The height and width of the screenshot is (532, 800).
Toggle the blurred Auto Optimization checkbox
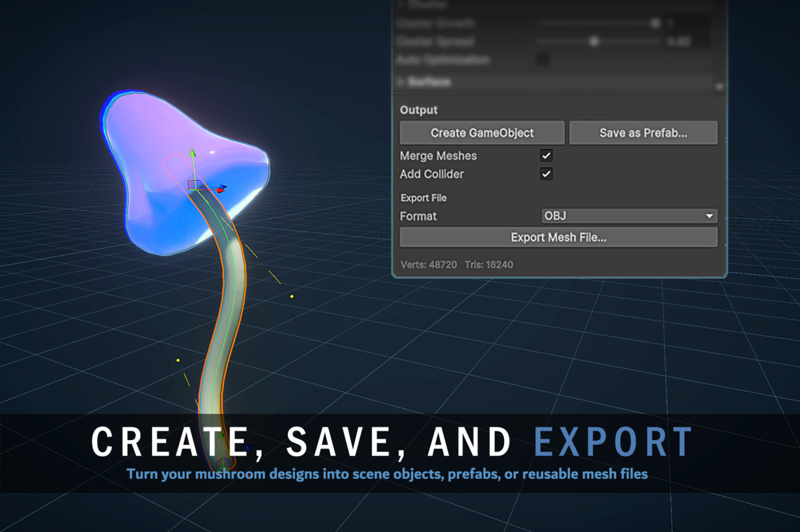point(543,59)
